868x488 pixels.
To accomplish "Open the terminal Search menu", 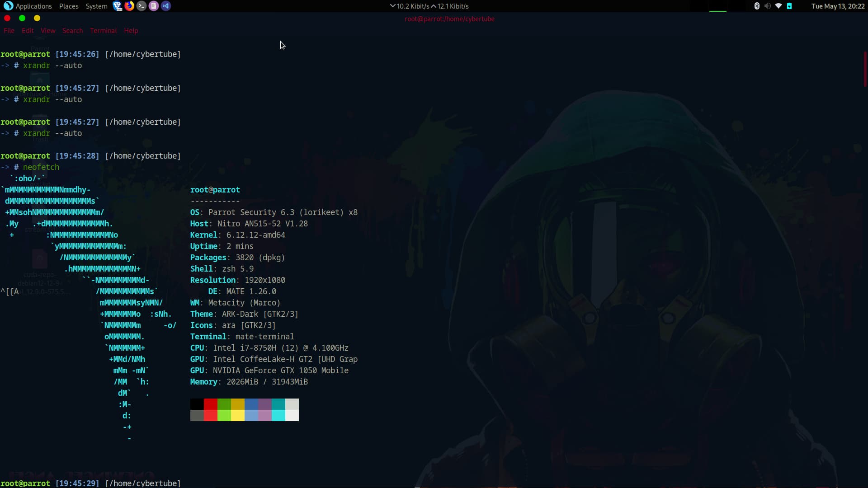I will coord(72,30).
